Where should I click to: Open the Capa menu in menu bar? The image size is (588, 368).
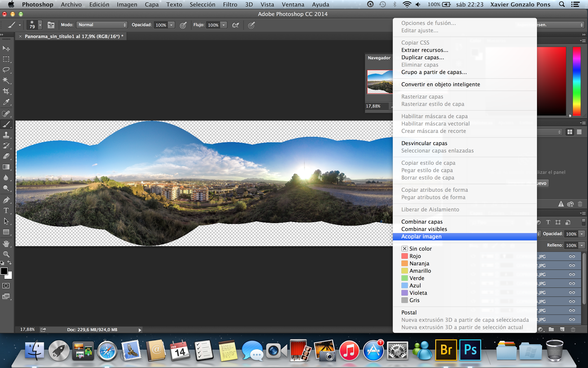point(152,4)
